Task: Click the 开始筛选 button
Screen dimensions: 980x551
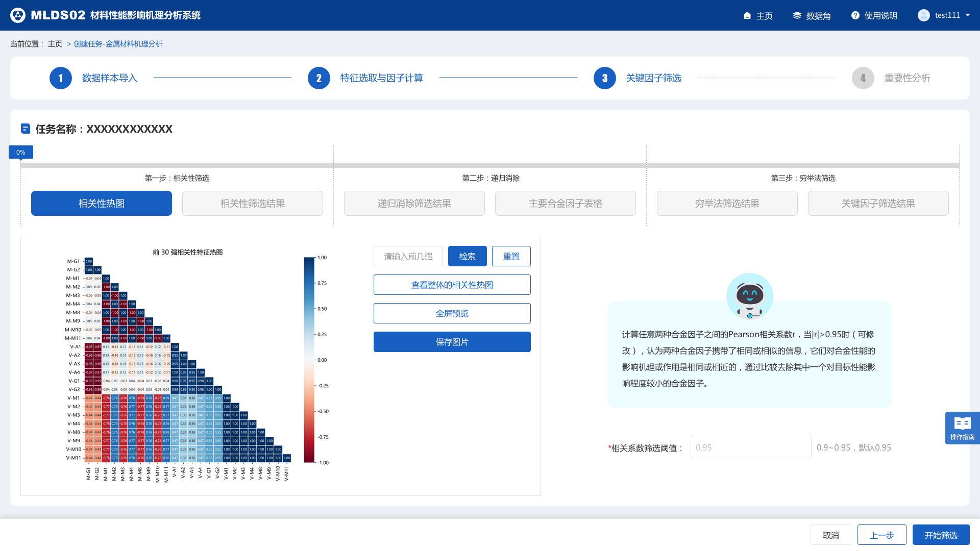Action: coord(941,535)
